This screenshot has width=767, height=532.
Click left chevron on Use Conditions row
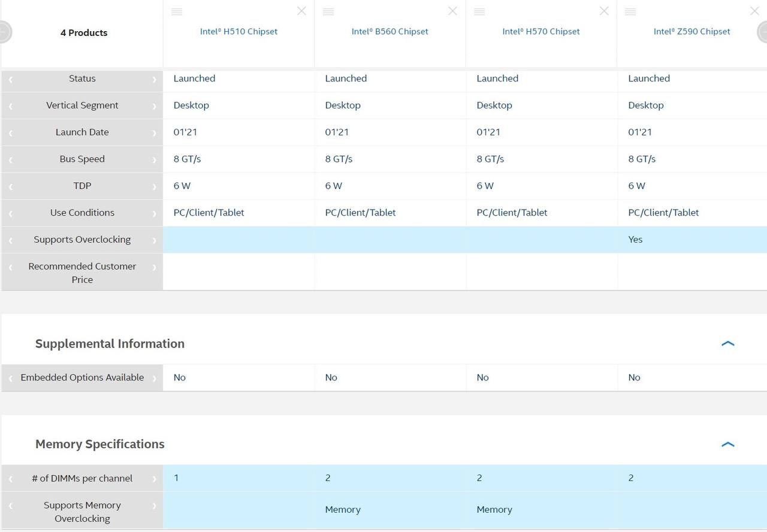(11, 213)
